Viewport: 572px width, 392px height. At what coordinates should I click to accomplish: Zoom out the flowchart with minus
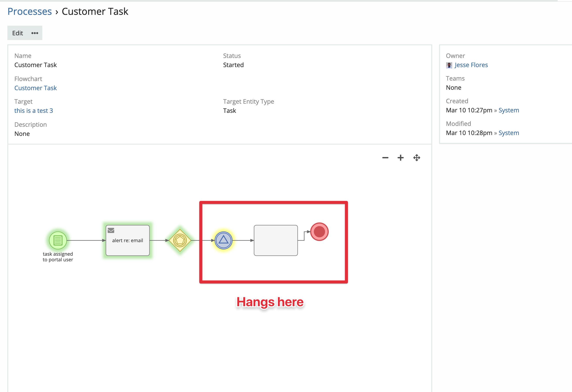[x=385, y=158]
